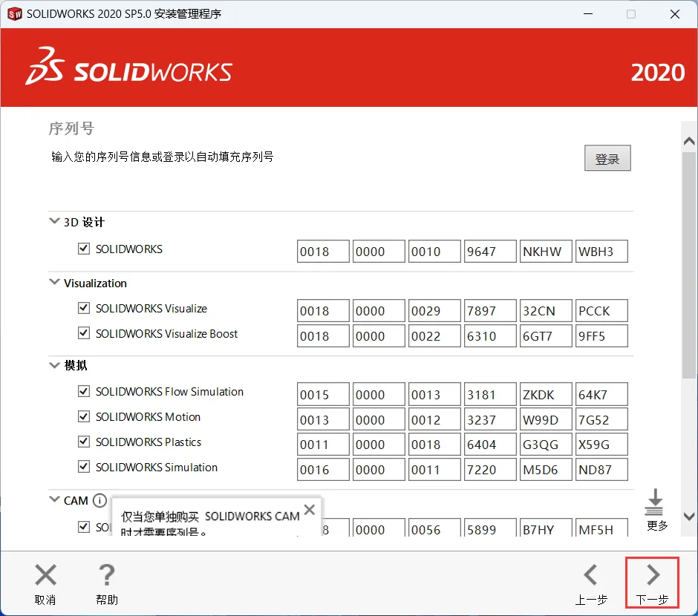Click the 登录 login button
This screenshot has width=698, height=616.
click(607, 158)
